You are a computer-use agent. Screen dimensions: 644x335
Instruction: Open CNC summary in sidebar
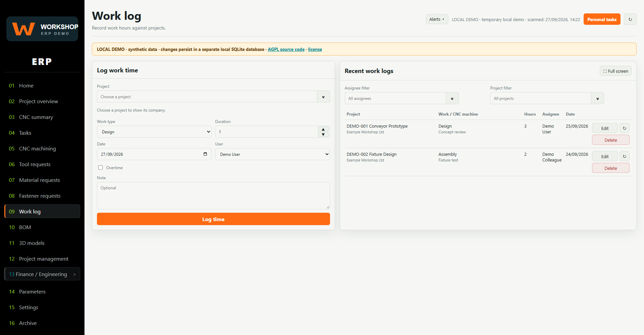(x=42, y=117)
